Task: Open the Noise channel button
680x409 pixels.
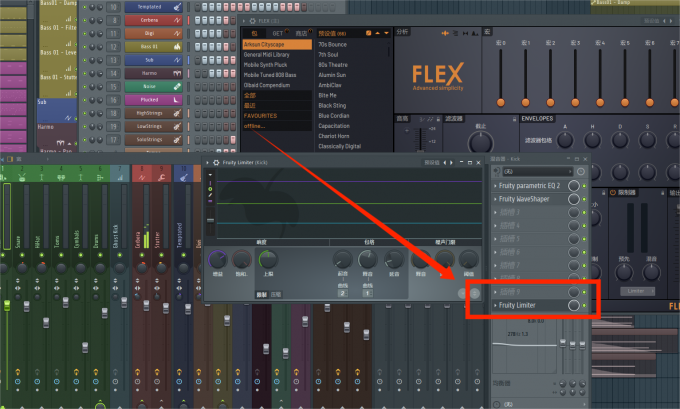Action: click(154, 87)
